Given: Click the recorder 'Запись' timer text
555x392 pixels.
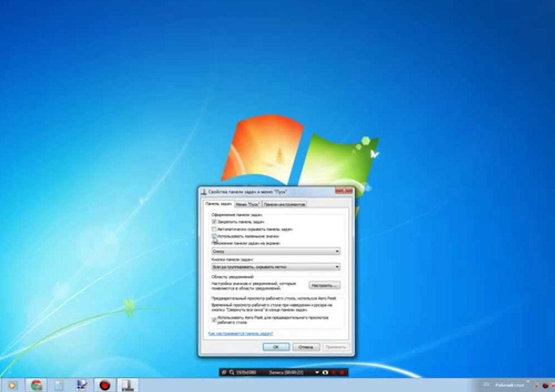Looking at the screenshot, I should [x=286, y=373].
